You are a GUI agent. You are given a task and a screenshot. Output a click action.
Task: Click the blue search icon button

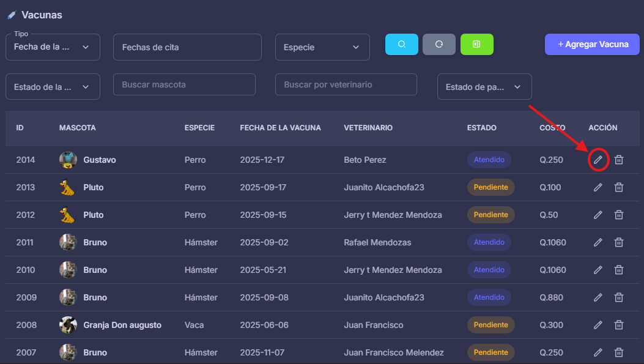point(402,44)
